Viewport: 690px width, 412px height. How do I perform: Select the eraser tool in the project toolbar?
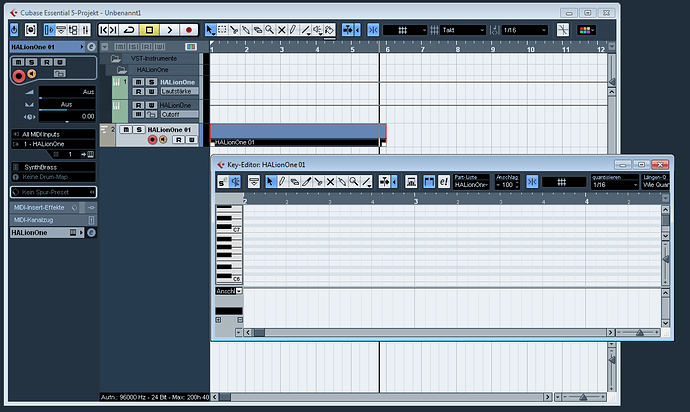click(x=258, y=30)
